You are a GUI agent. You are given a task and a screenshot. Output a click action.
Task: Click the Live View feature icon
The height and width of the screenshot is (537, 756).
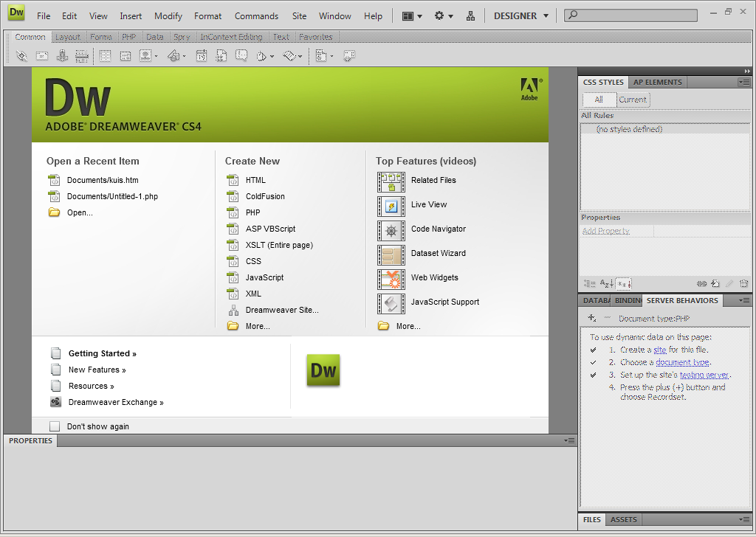tap(391, 205)
